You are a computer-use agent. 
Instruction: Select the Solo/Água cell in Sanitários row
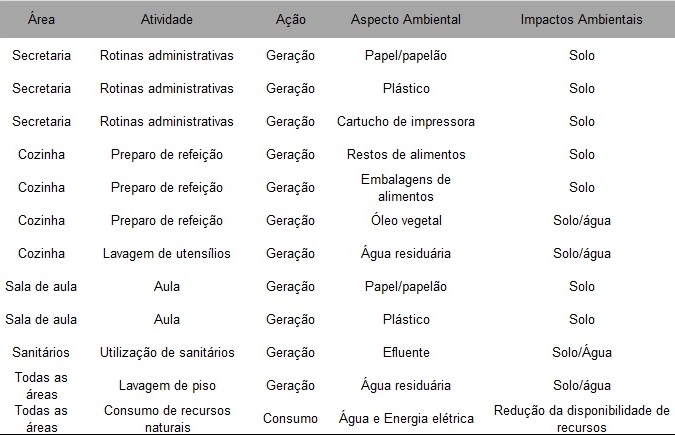[x=582, y=353]
